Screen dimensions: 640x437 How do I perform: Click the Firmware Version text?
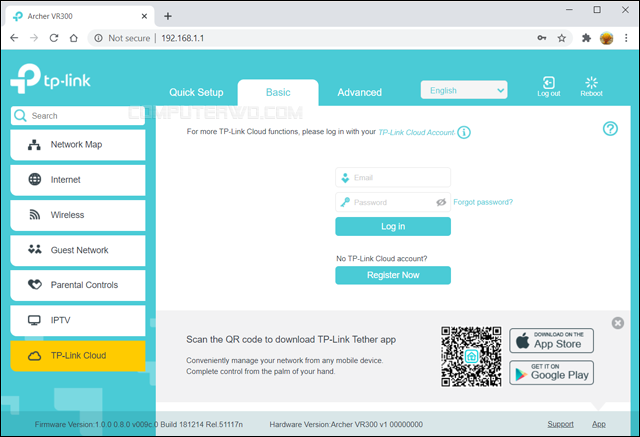[x=139, y=424]
